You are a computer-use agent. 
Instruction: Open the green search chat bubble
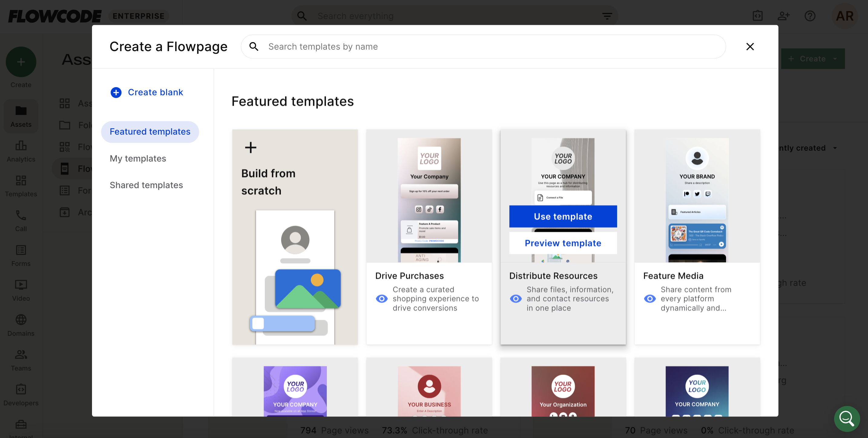coord(847,418)
